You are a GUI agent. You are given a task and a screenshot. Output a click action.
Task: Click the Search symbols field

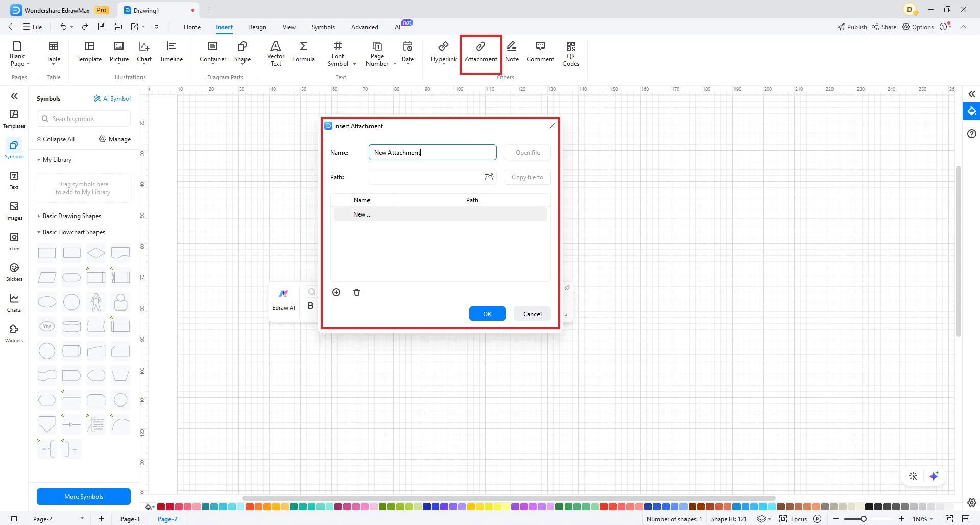[84, 119]
